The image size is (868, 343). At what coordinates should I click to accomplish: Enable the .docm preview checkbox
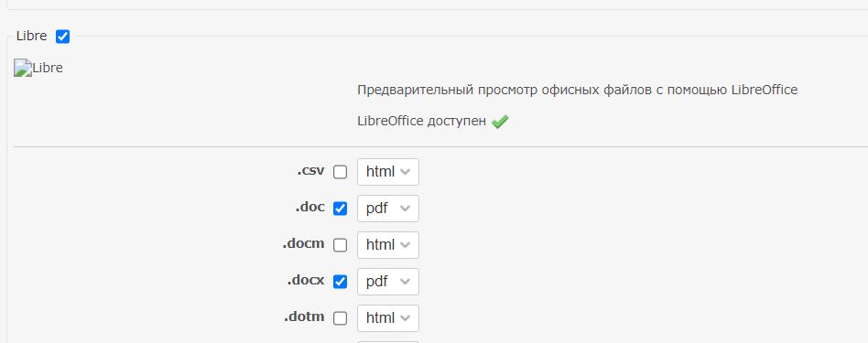[340, 245]
